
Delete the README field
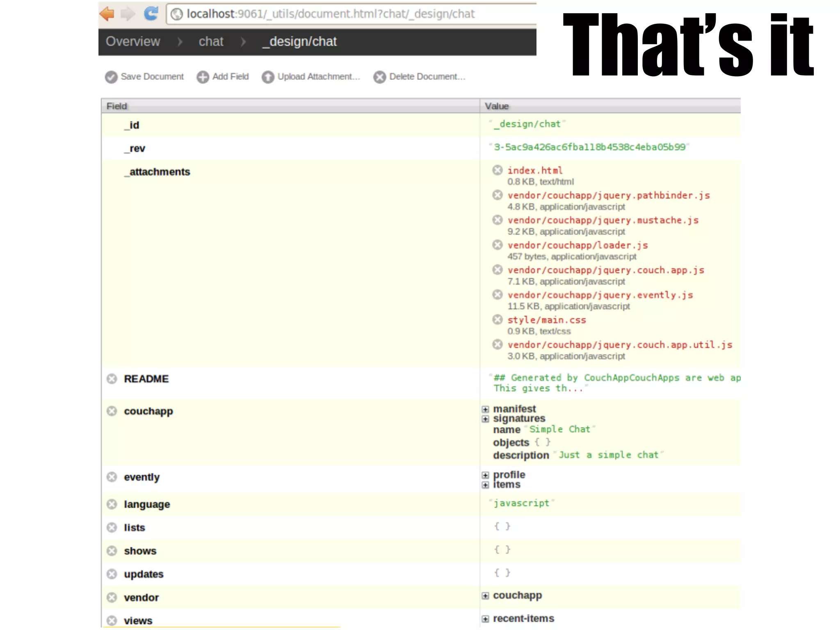click(112, 379)
